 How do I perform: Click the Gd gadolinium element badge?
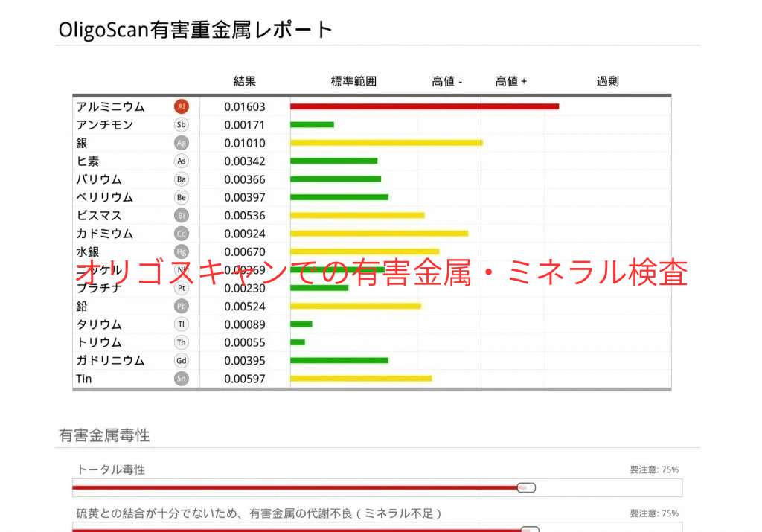coord(182,361)
